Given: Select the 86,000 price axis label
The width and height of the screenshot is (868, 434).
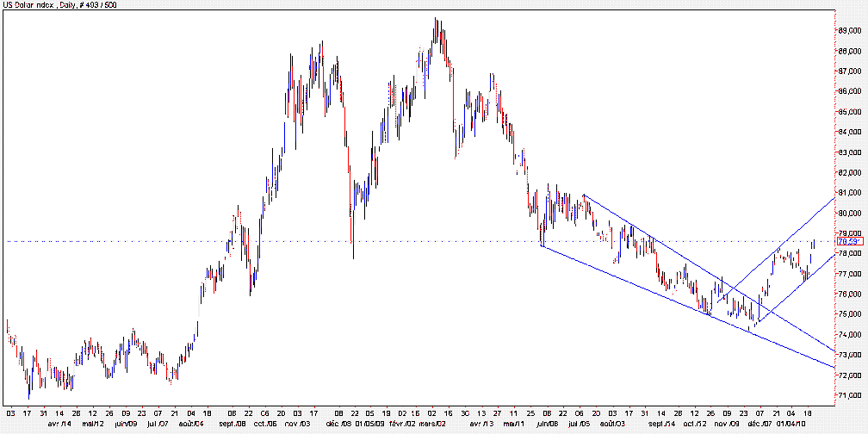Looking at the screenshot, I should [851, 92].
